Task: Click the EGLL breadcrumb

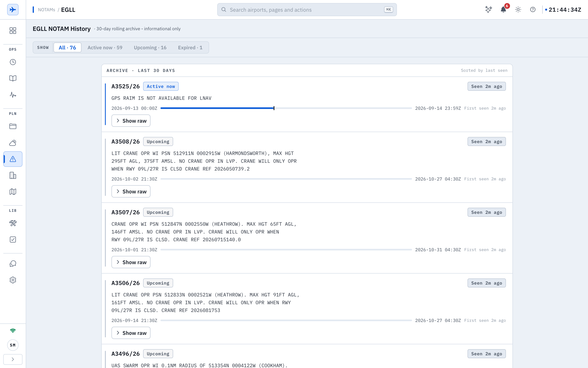Action: click(x=68, y=10)
